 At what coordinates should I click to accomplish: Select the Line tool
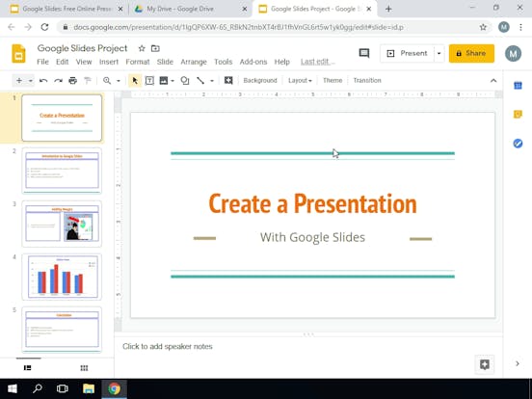tap(200, 80)
